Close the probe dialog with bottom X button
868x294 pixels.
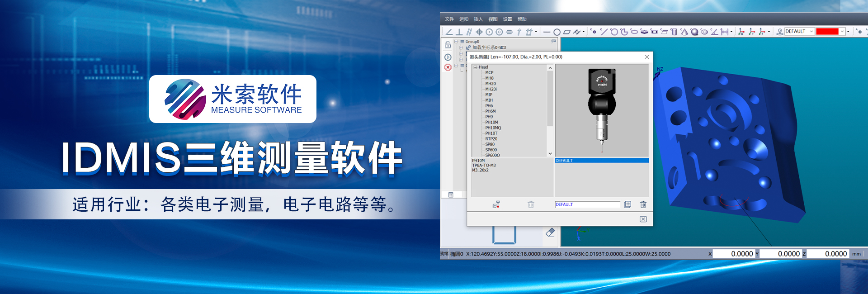[643, 219]
